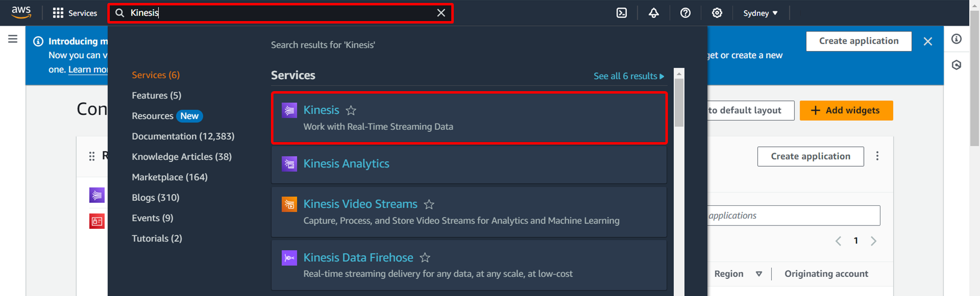980x296 pixels.
Task: Click the Kinesis purple service icon
Action: click(289, 110)
